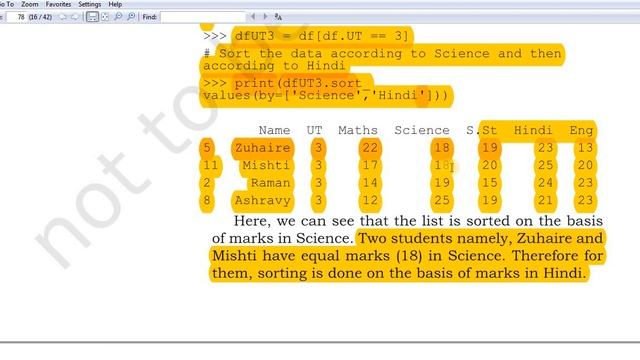Click row index '11' in the table
Viewport: 640px width, 360px height.
pyautogui.click(x=211, y=165)
